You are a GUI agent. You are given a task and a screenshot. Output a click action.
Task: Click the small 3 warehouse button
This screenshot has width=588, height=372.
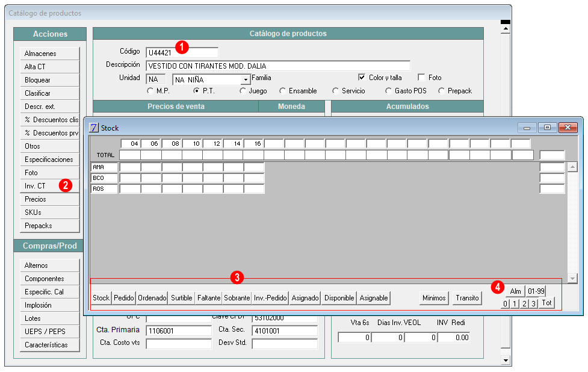533,304
